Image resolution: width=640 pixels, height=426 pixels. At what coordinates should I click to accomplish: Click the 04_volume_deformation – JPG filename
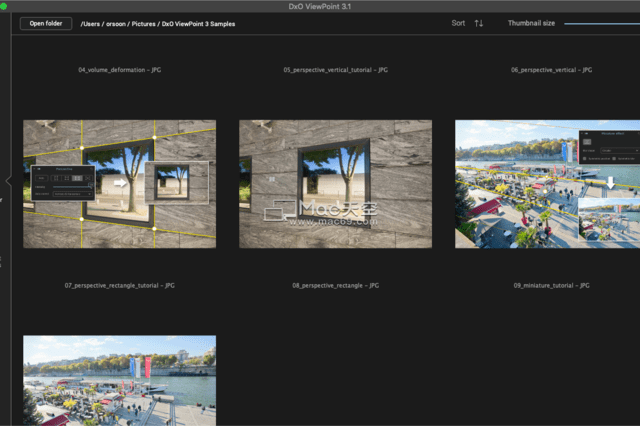point(120,70)
